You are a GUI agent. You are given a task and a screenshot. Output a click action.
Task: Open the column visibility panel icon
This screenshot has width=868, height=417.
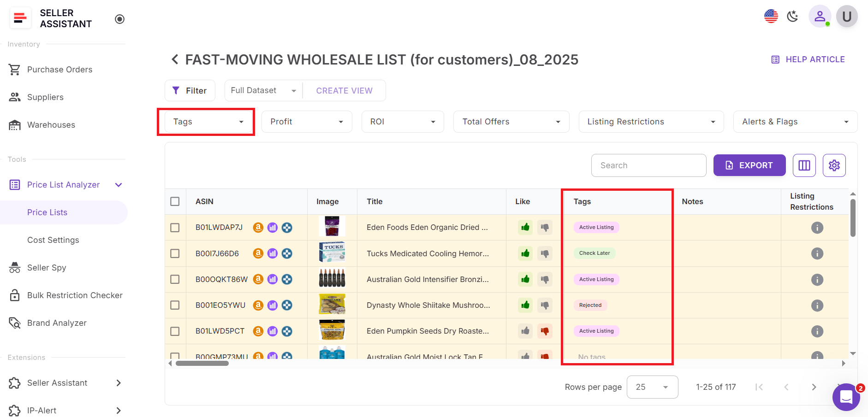804,165
